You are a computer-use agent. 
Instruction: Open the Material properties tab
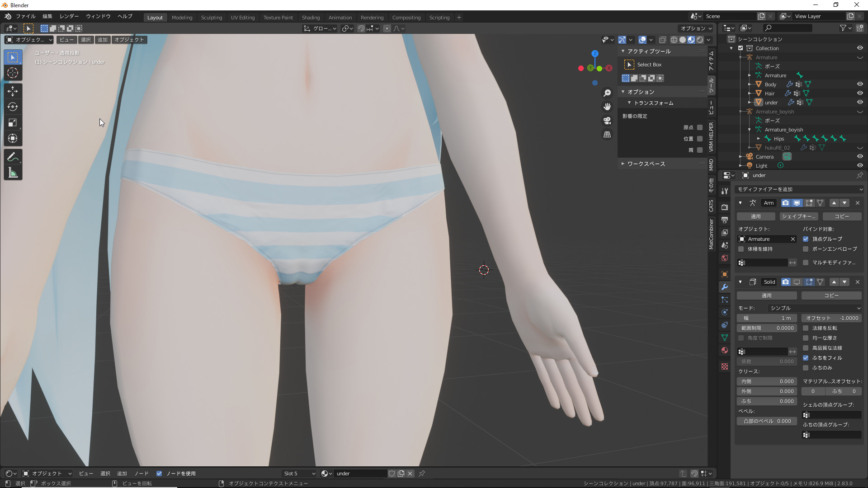(725, 350)
